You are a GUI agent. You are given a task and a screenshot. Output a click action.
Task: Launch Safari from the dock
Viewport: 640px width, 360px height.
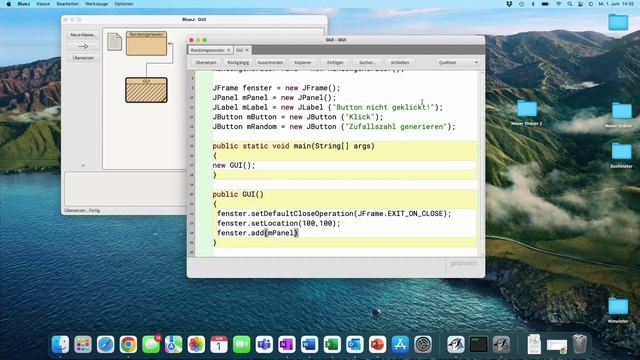[x=106, y=344]
